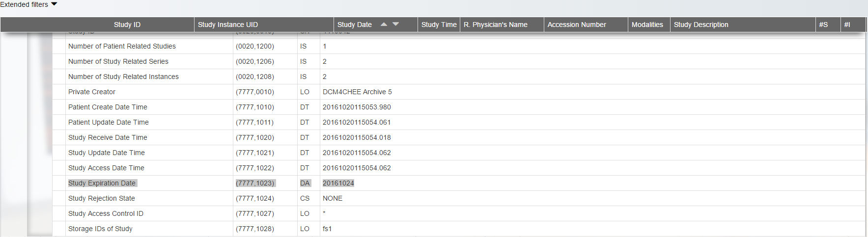Click 'Storage IDs of Study' attribute

100,229
